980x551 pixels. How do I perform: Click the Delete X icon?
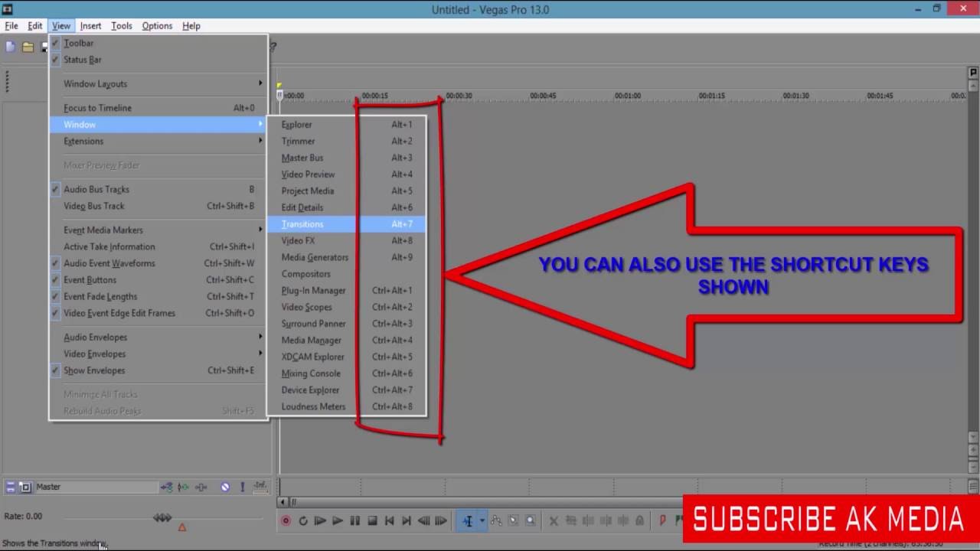[x=554, y=521]
